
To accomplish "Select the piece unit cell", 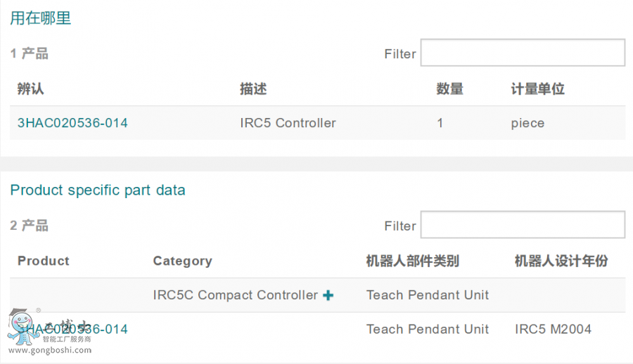I will [x=527, y=123].
